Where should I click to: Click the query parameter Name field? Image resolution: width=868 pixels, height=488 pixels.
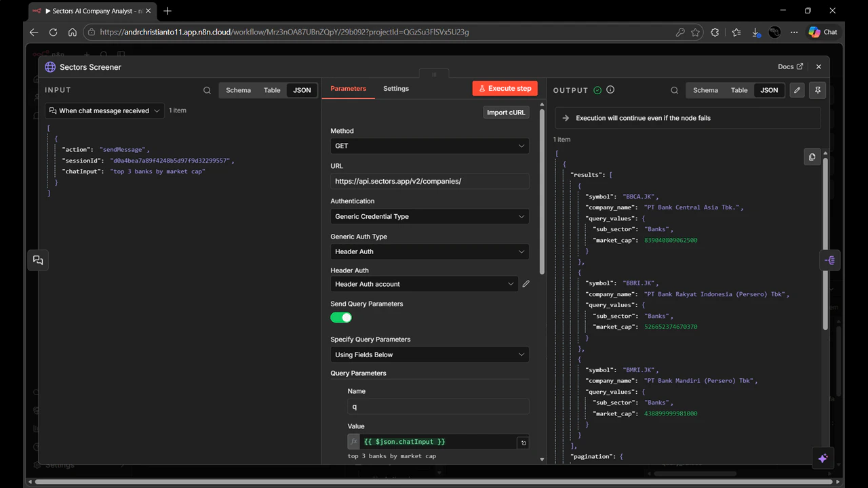point(438,407)
